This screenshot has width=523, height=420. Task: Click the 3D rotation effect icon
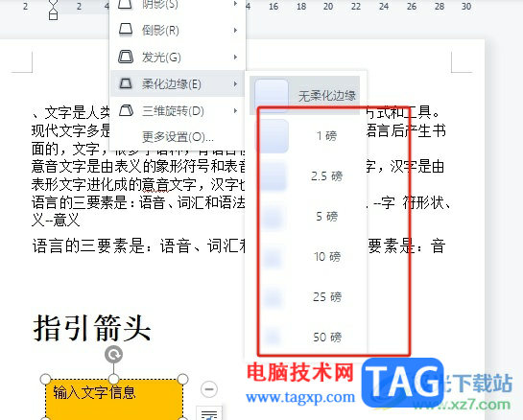(126, 110)
